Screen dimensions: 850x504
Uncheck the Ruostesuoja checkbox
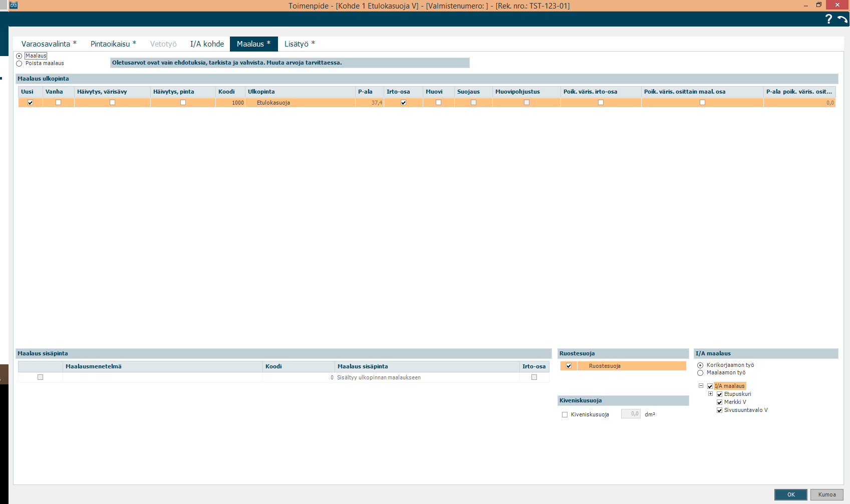tap(569, 366)
